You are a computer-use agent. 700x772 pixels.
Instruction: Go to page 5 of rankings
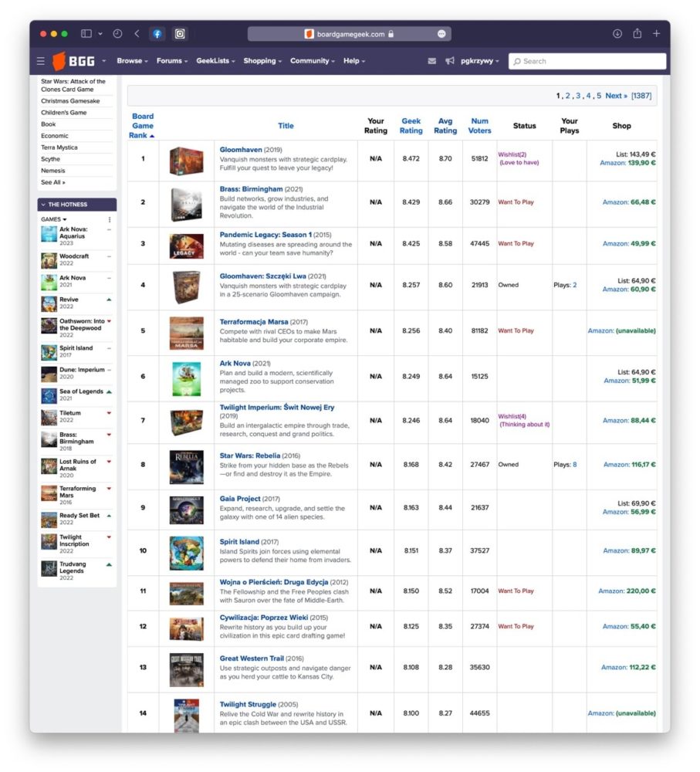(599, 96)
